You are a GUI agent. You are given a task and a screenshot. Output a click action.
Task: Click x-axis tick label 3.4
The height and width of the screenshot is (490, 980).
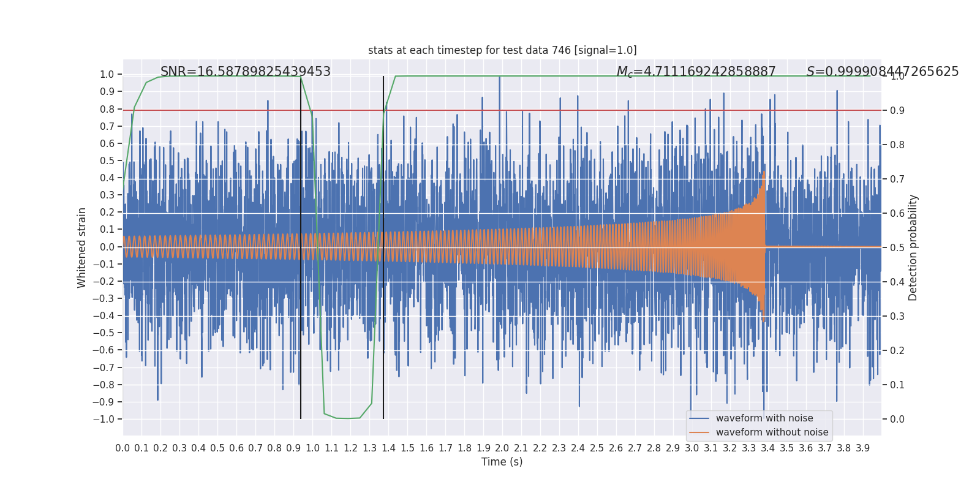click(768, 448)
